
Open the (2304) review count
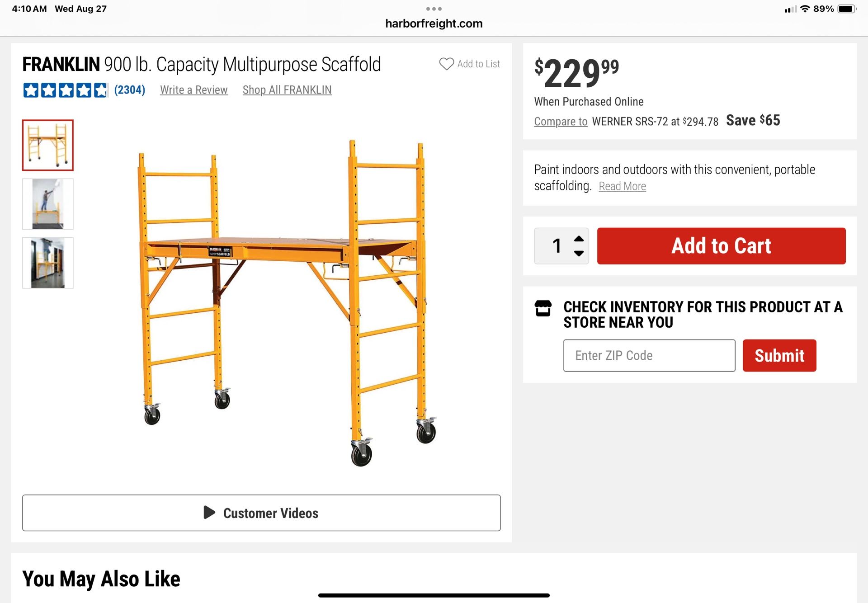point(130,90)
